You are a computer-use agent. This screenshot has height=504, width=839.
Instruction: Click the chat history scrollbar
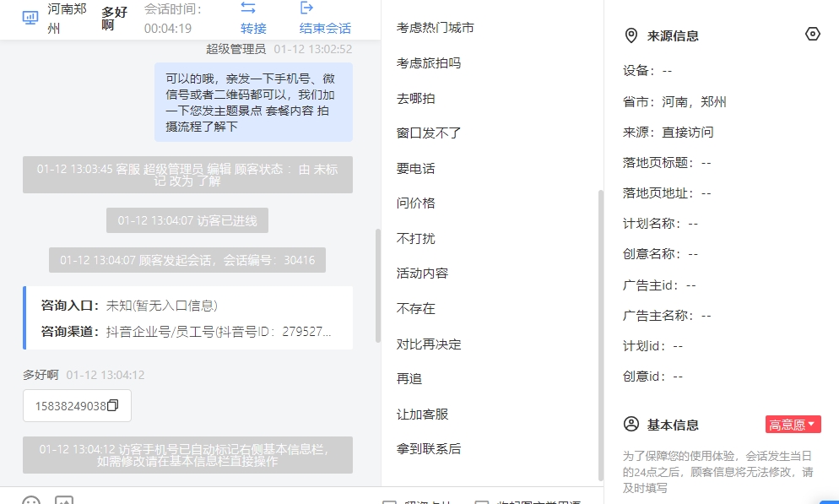(378, 285)
